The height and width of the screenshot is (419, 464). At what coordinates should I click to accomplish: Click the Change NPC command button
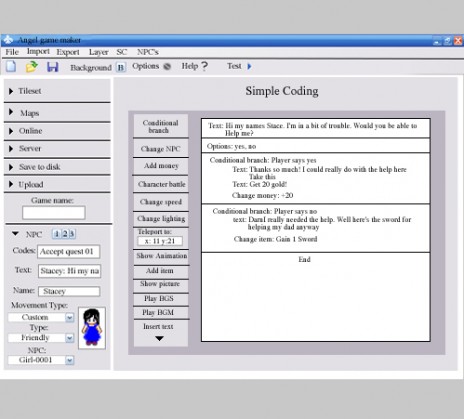[x=161, y=149]
